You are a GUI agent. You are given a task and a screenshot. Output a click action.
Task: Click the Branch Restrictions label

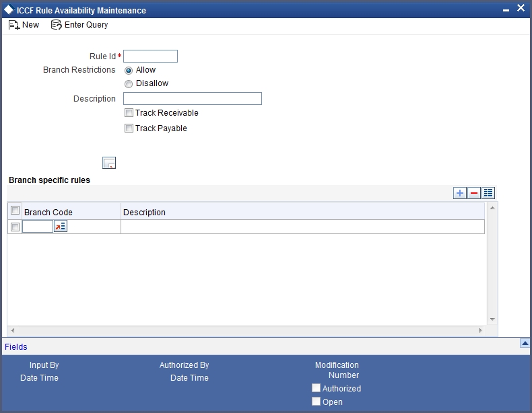pos(79,70)
